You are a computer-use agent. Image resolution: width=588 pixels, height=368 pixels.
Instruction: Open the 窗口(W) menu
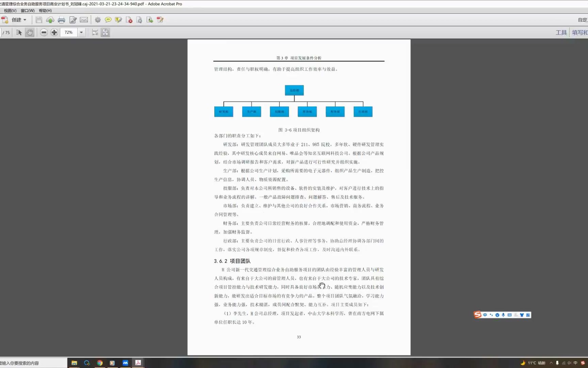[28, 11]
